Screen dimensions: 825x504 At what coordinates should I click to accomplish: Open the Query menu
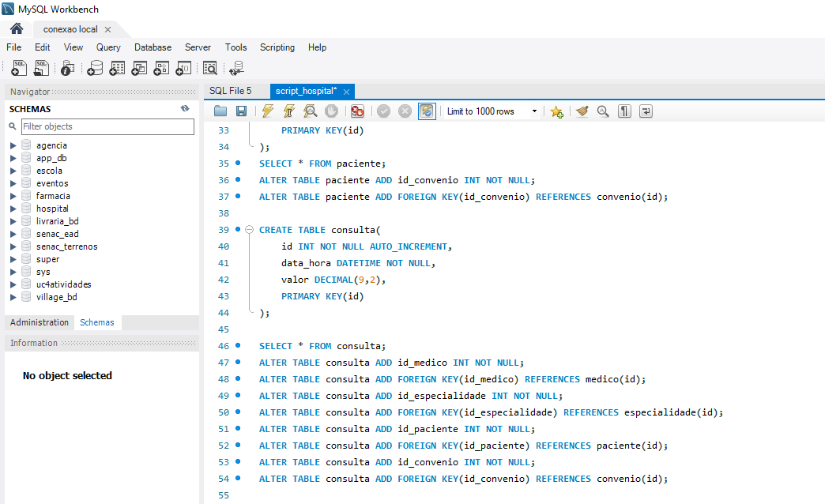click(x=108, y=47)
